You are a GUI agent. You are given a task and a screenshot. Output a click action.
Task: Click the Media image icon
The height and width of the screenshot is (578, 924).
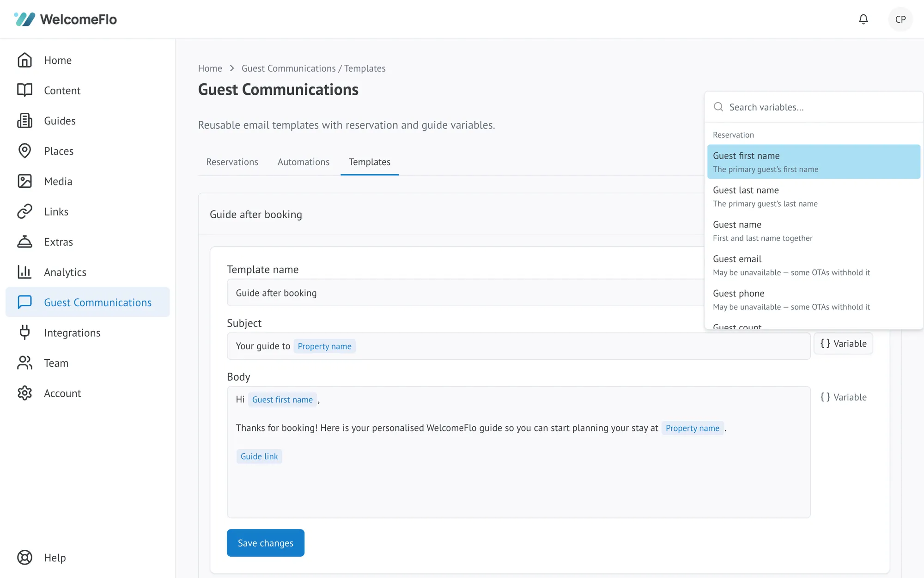point(24,181)
